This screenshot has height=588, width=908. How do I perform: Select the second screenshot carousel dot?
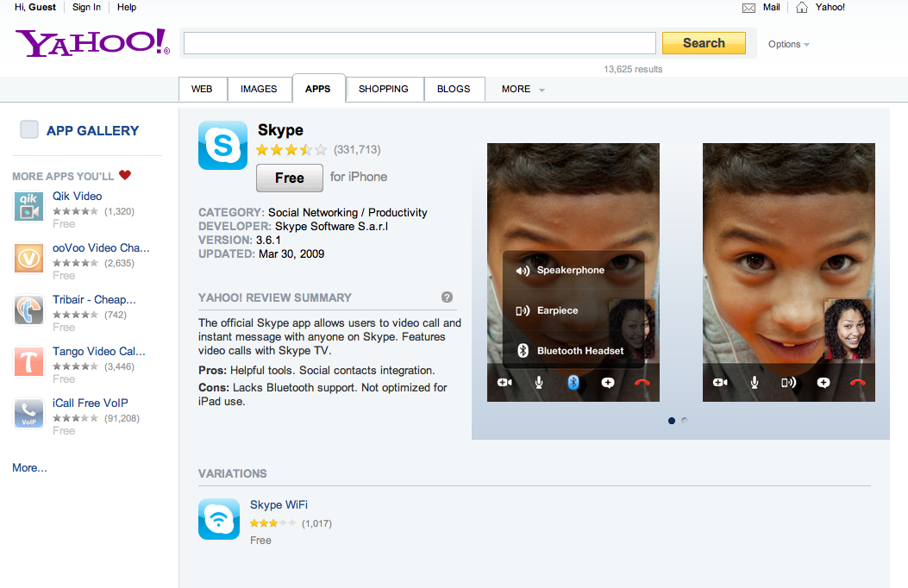click(685, 421)
